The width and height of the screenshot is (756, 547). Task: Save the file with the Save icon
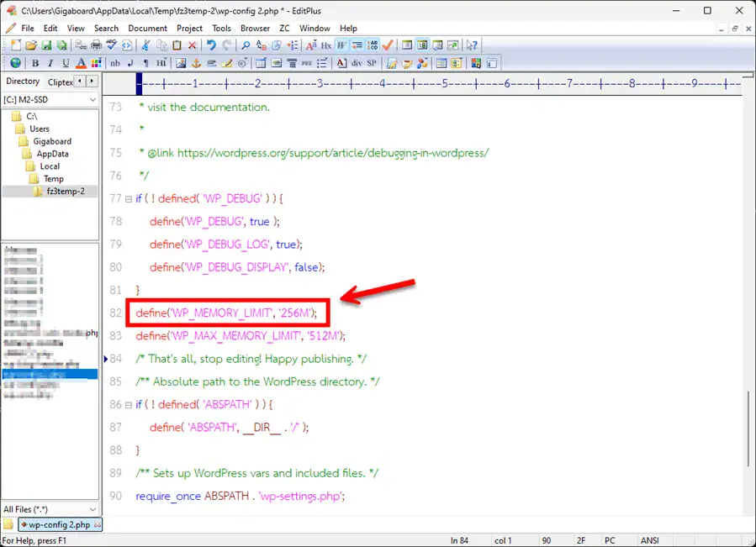(46, 45)
